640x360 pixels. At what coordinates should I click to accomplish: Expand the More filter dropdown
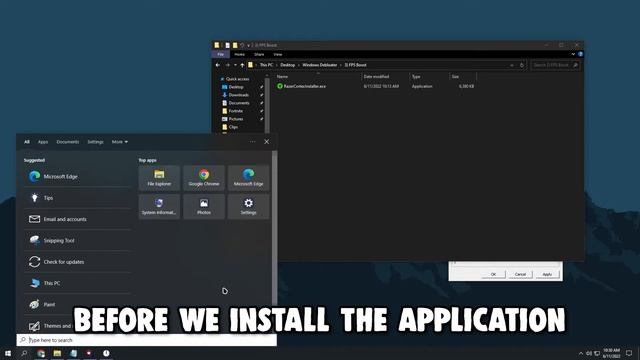click(x=120, y=142)
